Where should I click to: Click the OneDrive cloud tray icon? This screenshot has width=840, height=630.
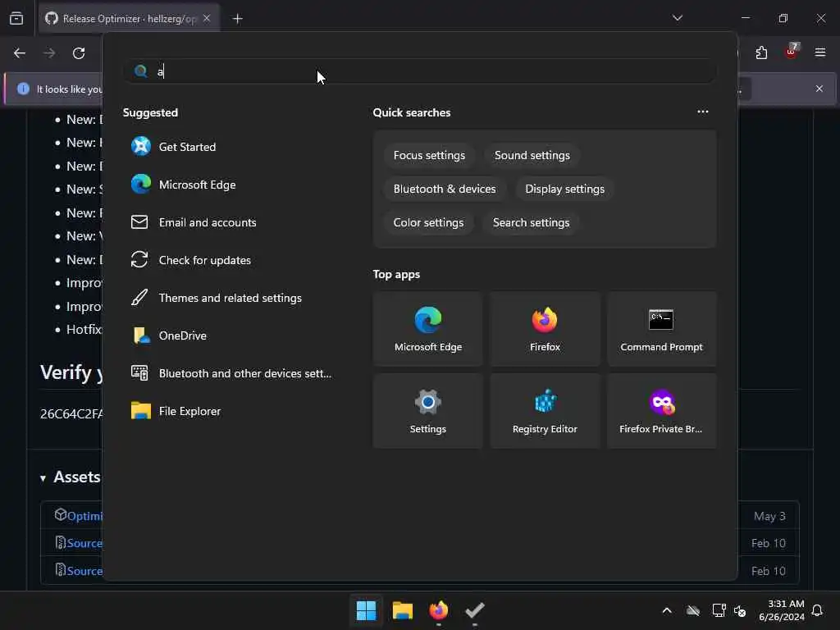coord(693,610)
